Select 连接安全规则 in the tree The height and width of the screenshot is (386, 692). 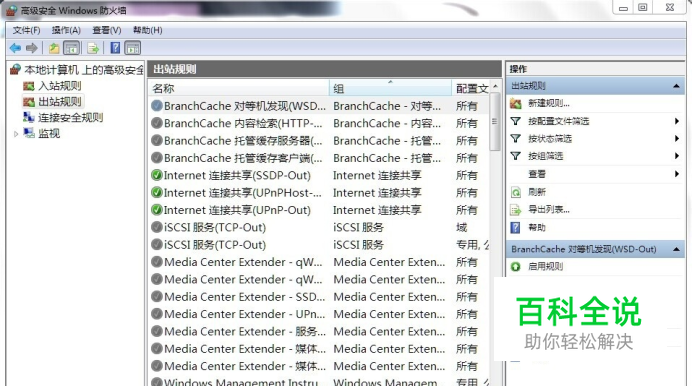pyautogui.click(x=70, y=117)
